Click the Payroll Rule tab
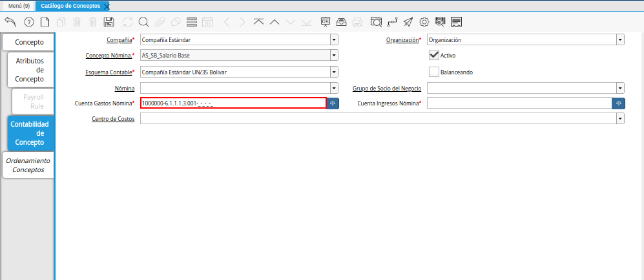The height and width of the screenshot is (280, 644). [x=34, y=102]
